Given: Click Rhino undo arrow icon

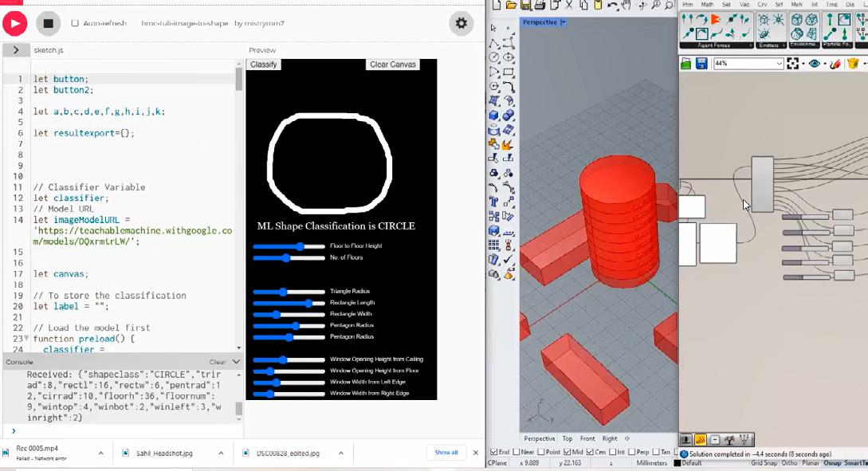Looking at the screenshot, I should [612, 5].
